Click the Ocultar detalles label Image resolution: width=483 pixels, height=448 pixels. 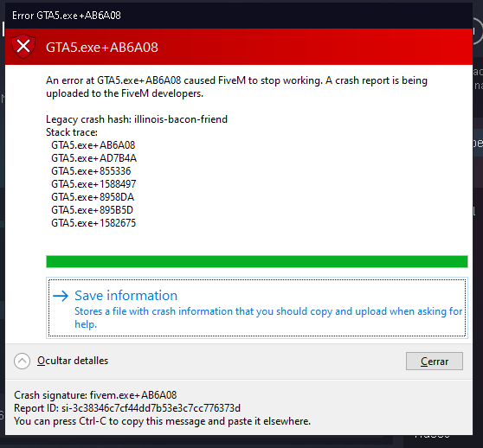[73, 361]
